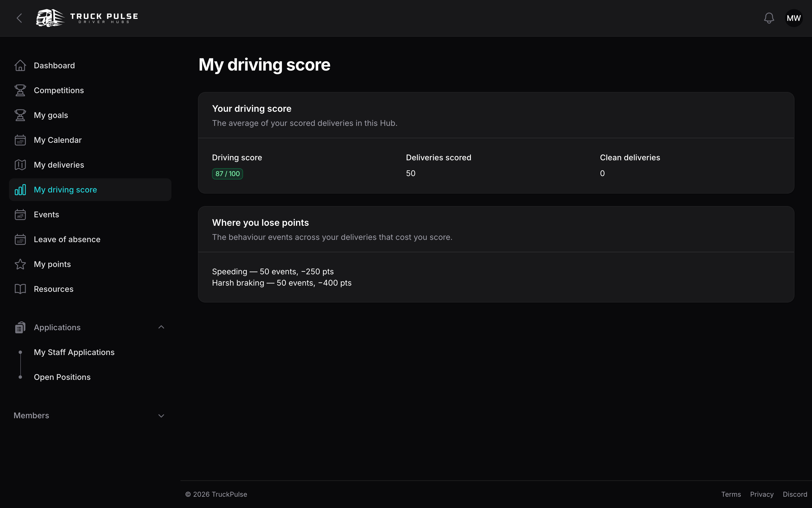Open Leave of absence page
Screen dimensions: 812x508
click(x=90, y=240)
